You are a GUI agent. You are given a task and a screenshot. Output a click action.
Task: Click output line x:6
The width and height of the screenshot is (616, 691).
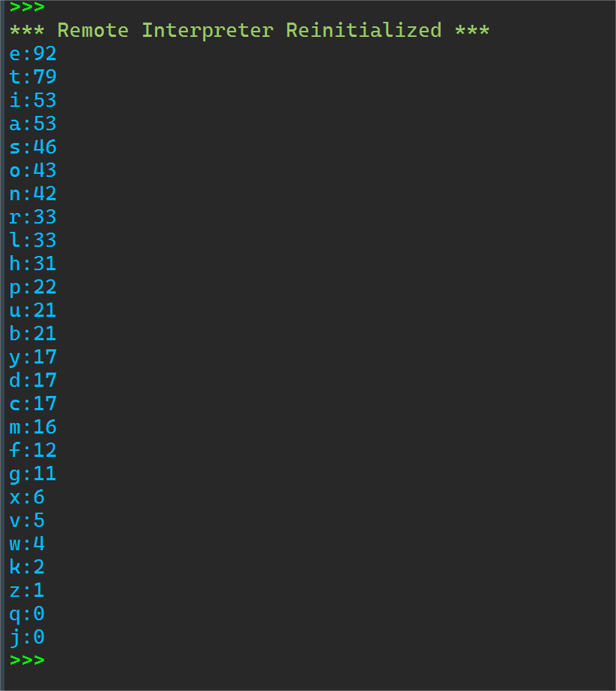tap(27, 497)
